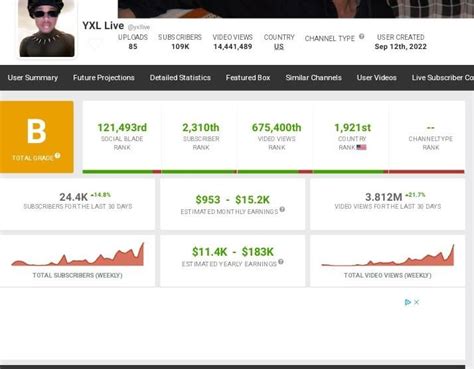
Task: Open the Detailed Statistics tab
Action: (180, 78)
